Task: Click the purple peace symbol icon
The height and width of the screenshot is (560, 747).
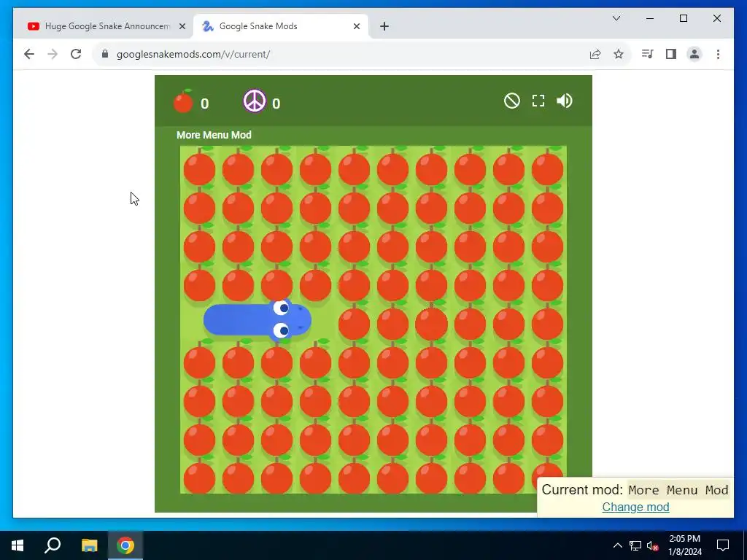Action: [x=255, y=101]
